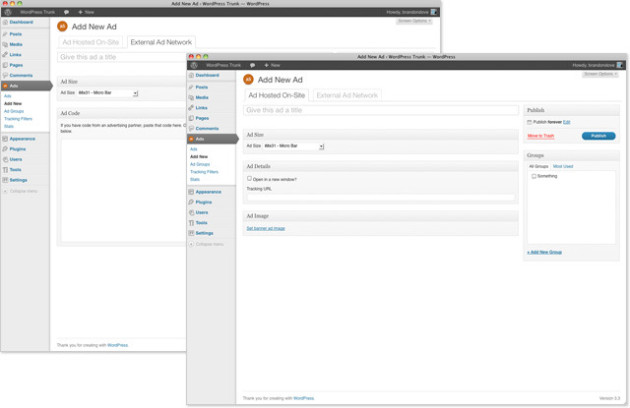
Task: Click Move to Trash link
Action: (x=540, y=136)
